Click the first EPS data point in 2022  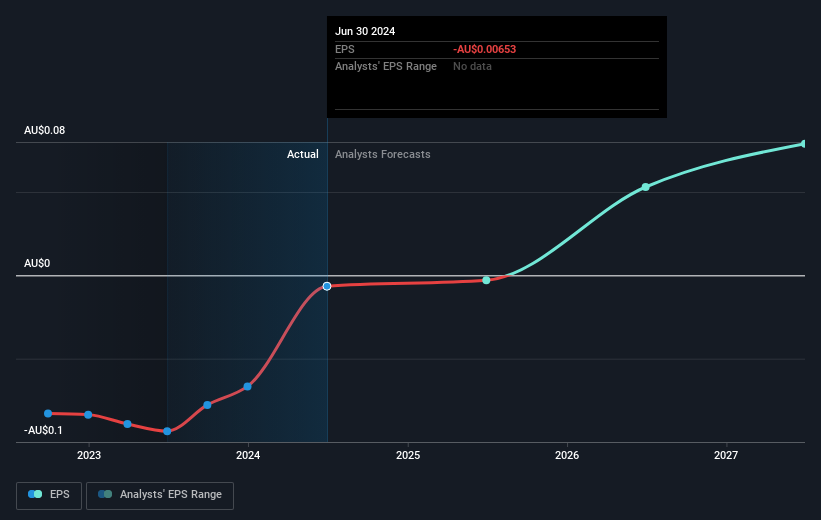[48, 414]
